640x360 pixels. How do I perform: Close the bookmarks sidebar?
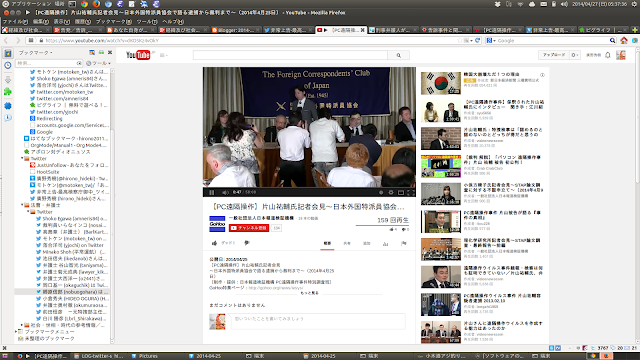110,53
